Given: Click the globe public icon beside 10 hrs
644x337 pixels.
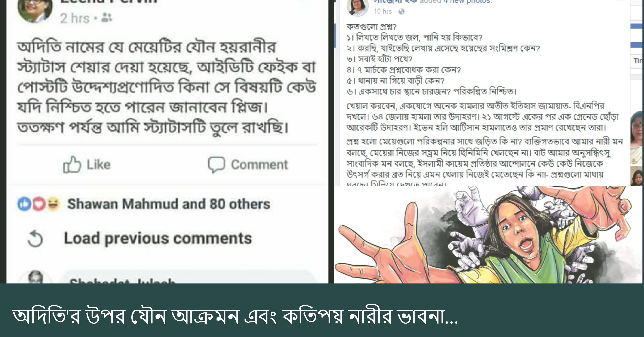Looking at the screenshot, I should [401, 12].
